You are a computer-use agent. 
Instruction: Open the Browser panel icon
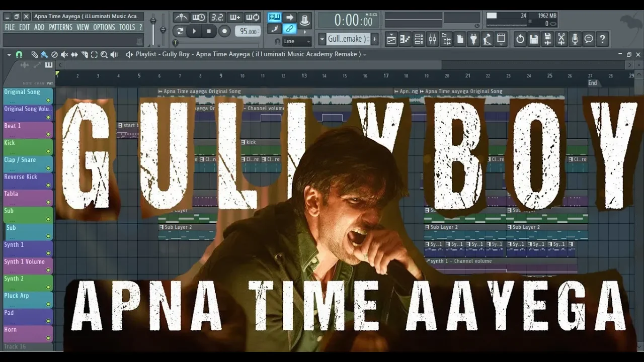(x=446, y=39)
